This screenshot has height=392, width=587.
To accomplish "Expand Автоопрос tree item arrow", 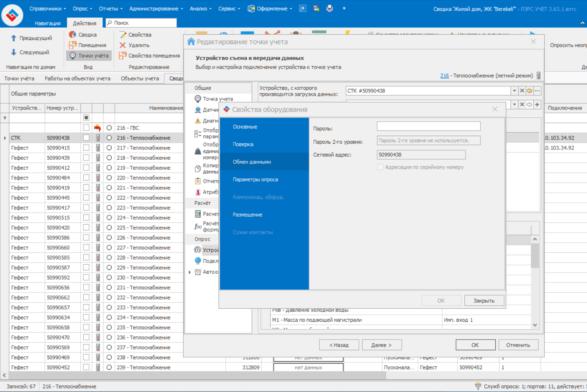I will (x=190, y=272).
